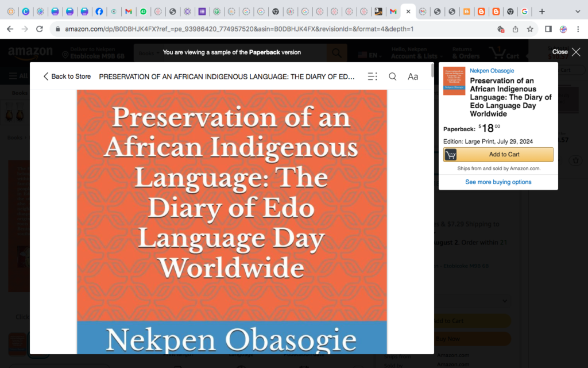Go back with browser back arrow

tap(10, 29)
